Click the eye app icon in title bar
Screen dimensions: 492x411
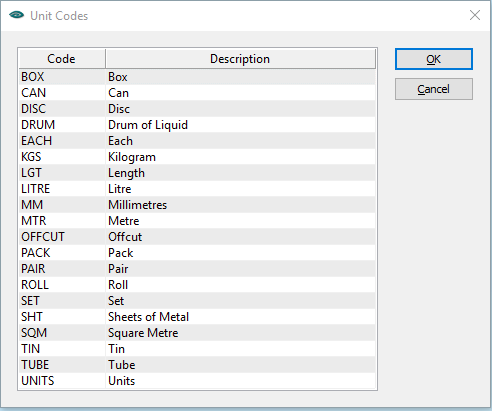click(x=16, y=15)
